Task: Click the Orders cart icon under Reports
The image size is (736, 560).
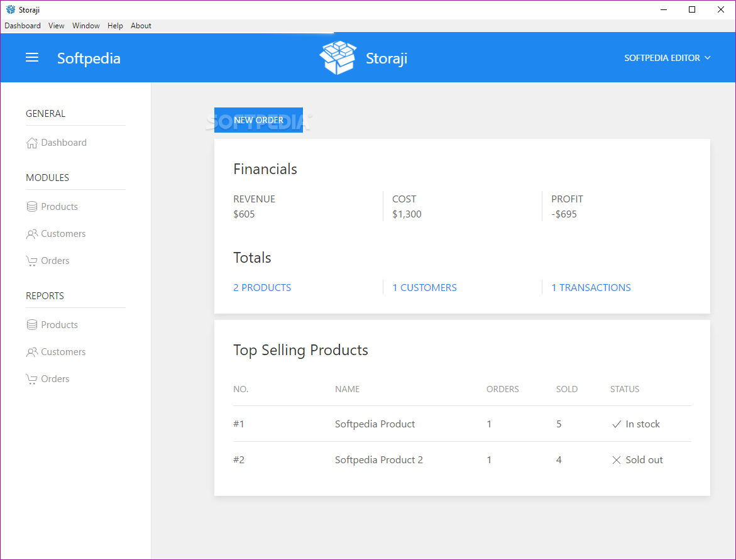Action: tap(31, 379)
